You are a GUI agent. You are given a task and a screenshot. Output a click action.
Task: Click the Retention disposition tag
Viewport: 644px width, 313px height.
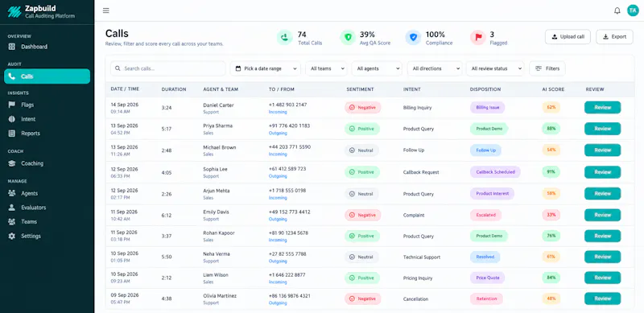click(486, 299)
